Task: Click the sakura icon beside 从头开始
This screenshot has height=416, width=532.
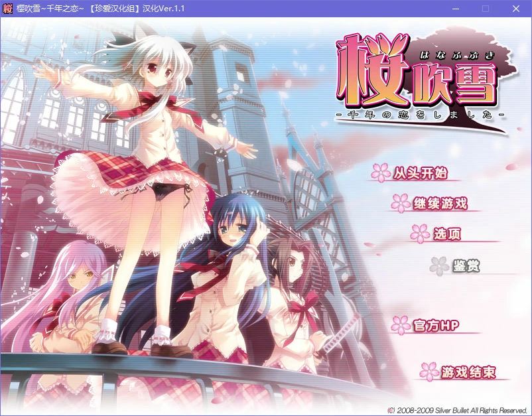Action: 379,171
